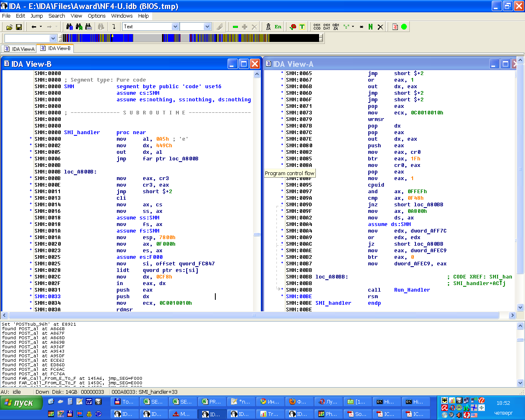Click the red flower toolbar icon
The image size is (525, 420).
292,27
